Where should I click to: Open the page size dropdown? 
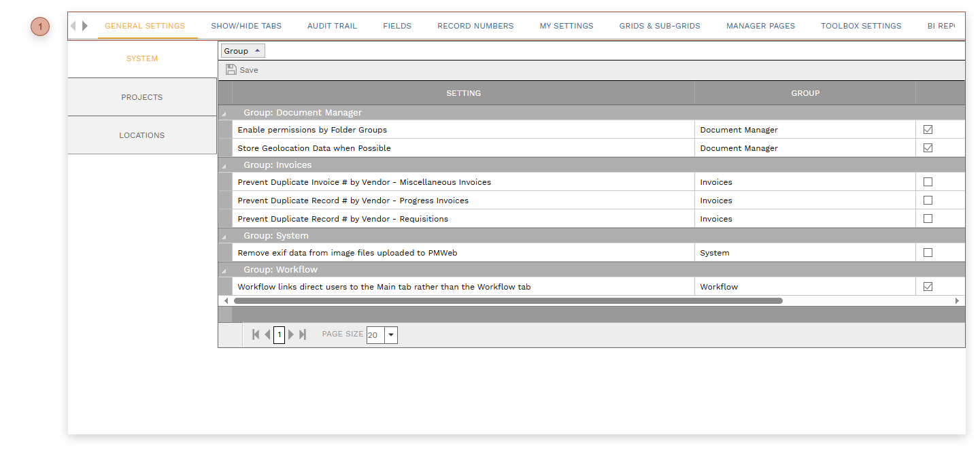coord(390,335)
